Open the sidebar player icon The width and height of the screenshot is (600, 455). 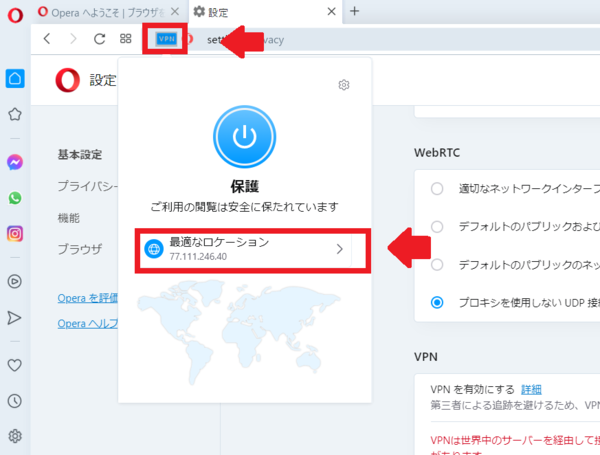(15, 282)
